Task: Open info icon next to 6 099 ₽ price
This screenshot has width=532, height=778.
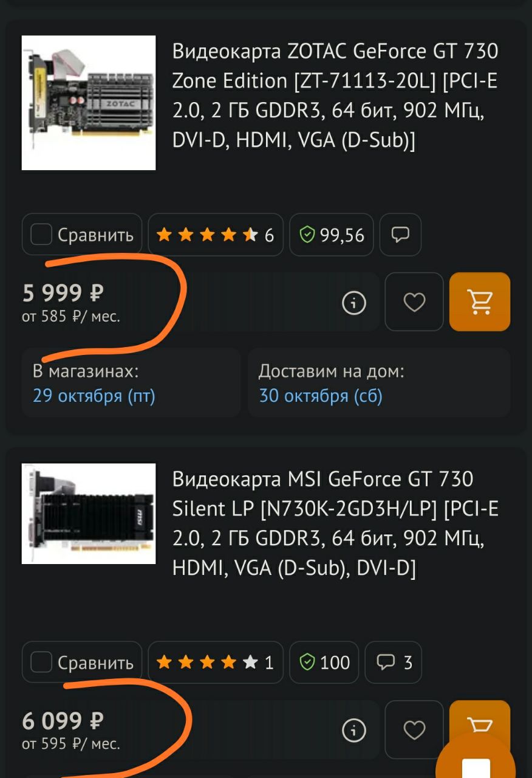Action: click(354, 730)
